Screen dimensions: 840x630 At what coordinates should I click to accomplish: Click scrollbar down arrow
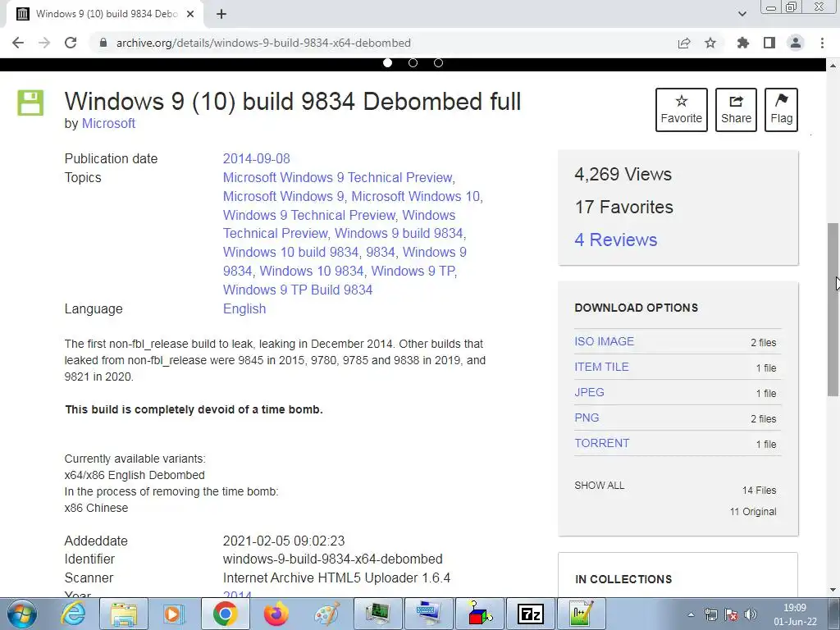coord(833,590)
